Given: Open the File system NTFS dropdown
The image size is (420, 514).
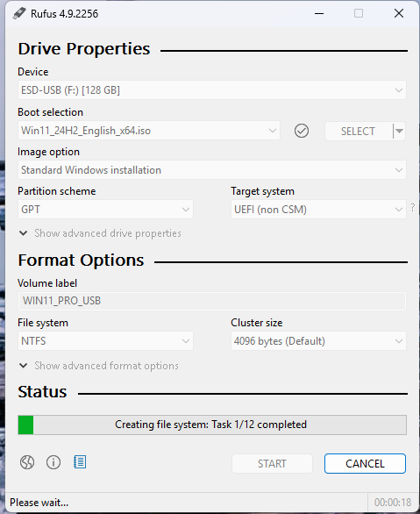Looking at the screenshot, I should click(105, 341).
